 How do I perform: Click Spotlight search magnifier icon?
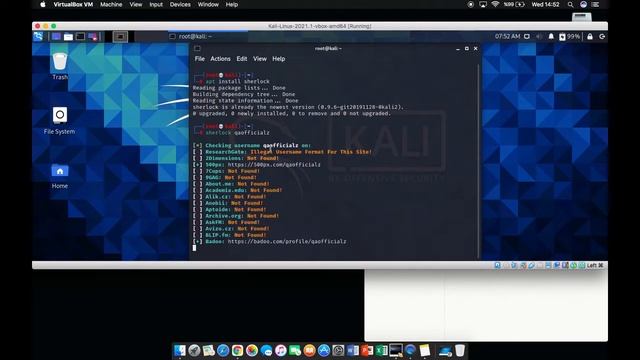pyautogui.click(x=570, y=4)
